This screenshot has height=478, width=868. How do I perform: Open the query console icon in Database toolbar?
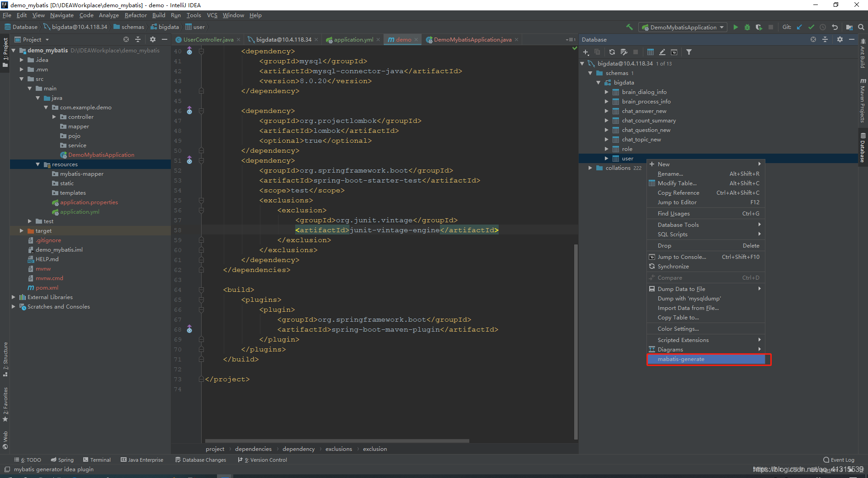[674, 52]
